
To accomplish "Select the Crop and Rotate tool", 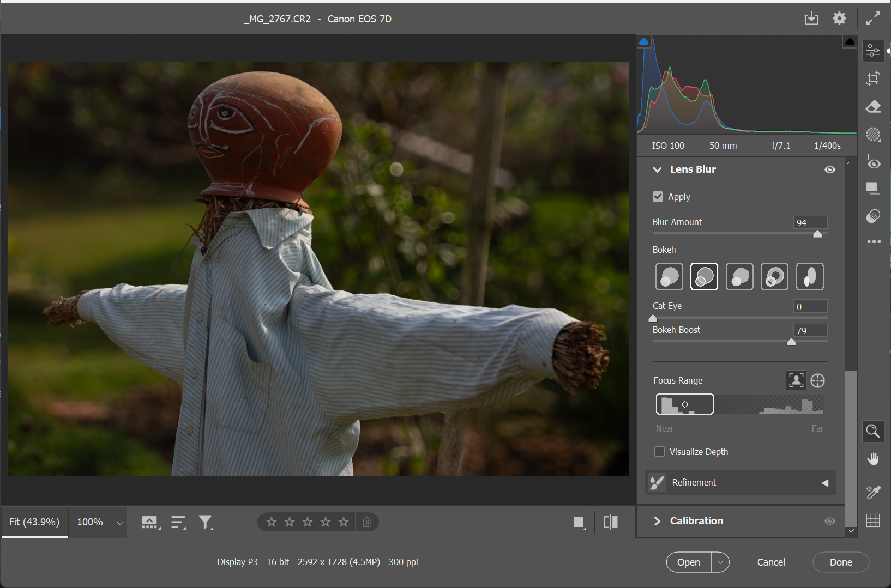I will coord(873,78).
